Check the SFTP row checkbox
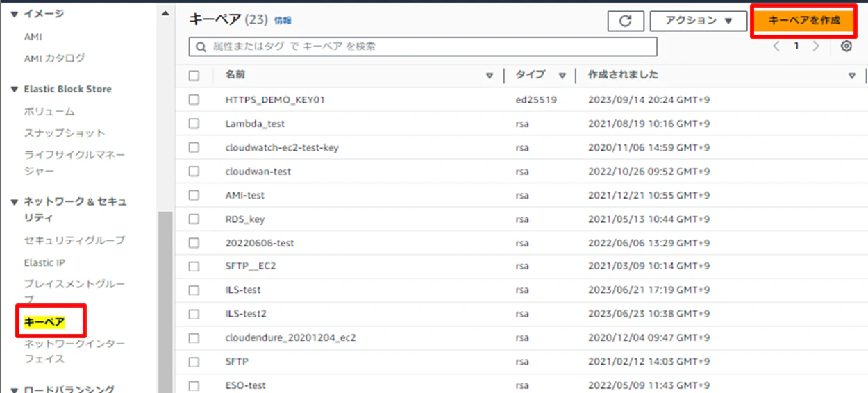Image resolution: width=868 pixels, height=393 pixels. (194, 361)
